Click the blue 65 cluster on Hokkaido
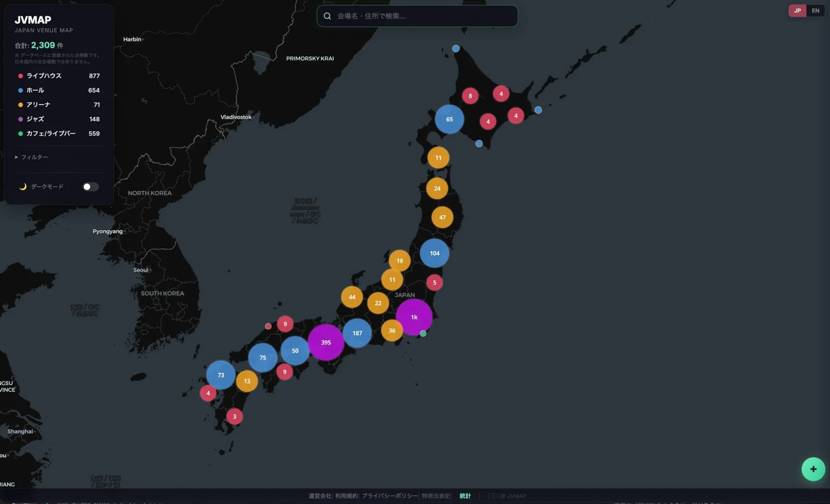The image size is (830, 504). 450,119
